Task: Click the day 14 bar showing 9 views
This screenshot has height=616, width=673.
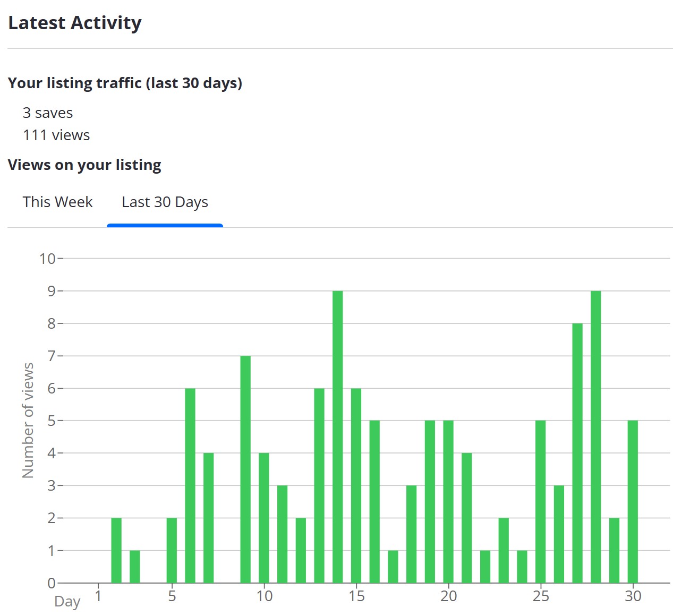Action: coord(337,437)
